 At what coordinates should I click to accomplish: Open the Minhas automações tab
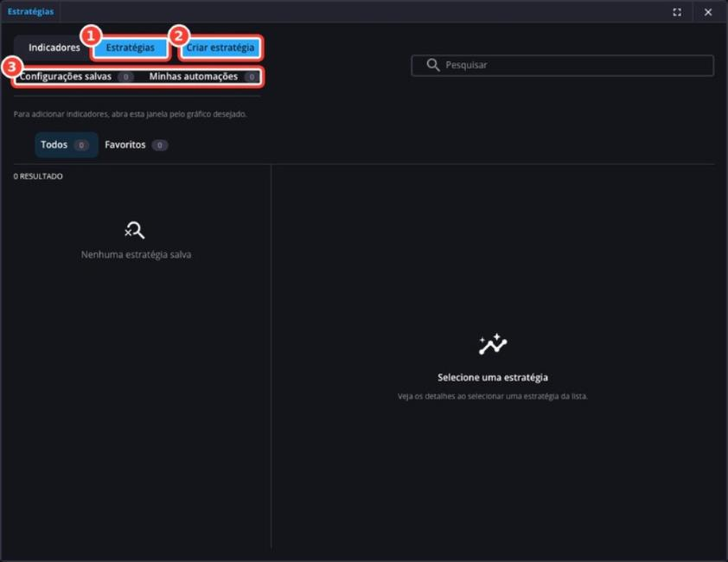pos(202,77)
